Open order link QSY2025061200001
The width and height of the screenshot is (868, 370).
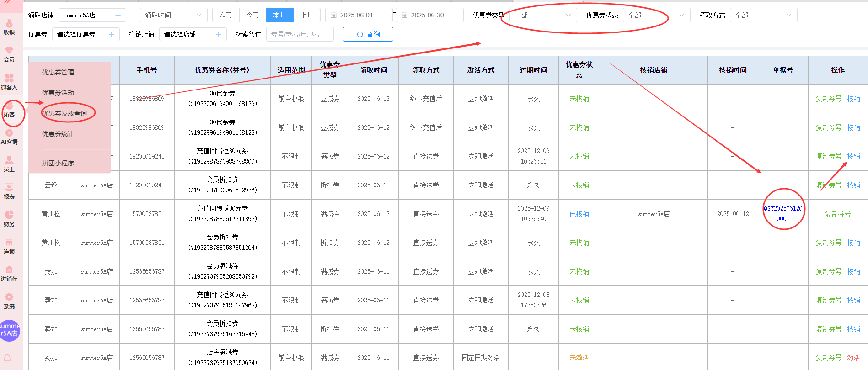point(783,213)
